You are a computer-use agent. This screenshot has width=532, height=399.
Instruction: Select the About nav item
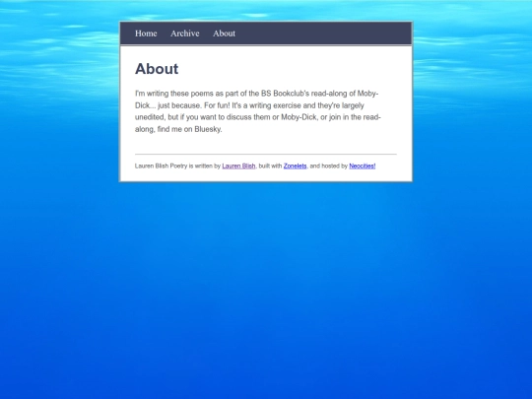pyautogui.click(x=224, y=33)
